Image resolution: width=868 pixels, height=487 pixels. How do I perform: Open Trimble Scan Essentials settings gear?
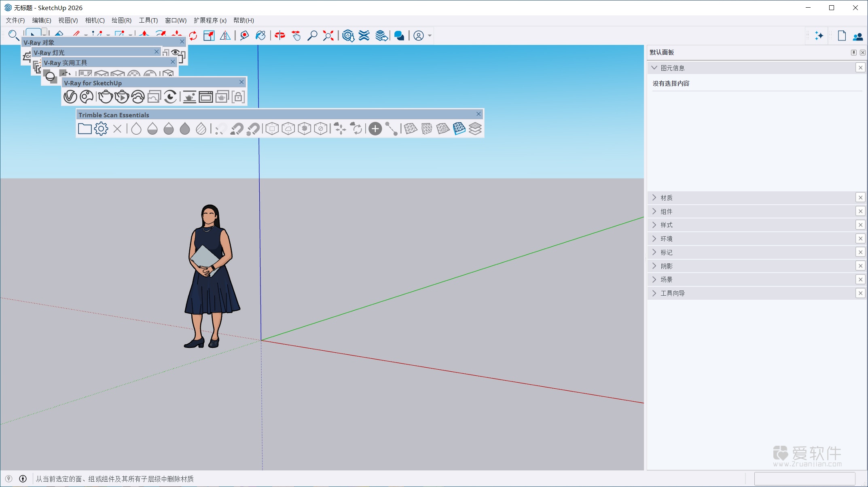coord(101,128)
